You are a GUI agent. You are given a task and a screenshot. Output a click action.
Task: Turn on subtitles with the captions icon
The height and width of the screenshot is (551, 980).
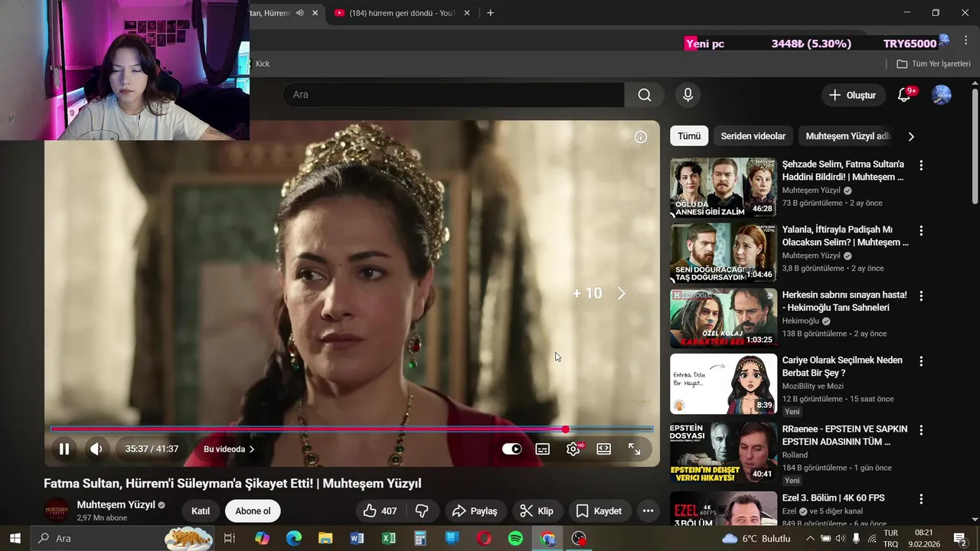coord(543,449)
